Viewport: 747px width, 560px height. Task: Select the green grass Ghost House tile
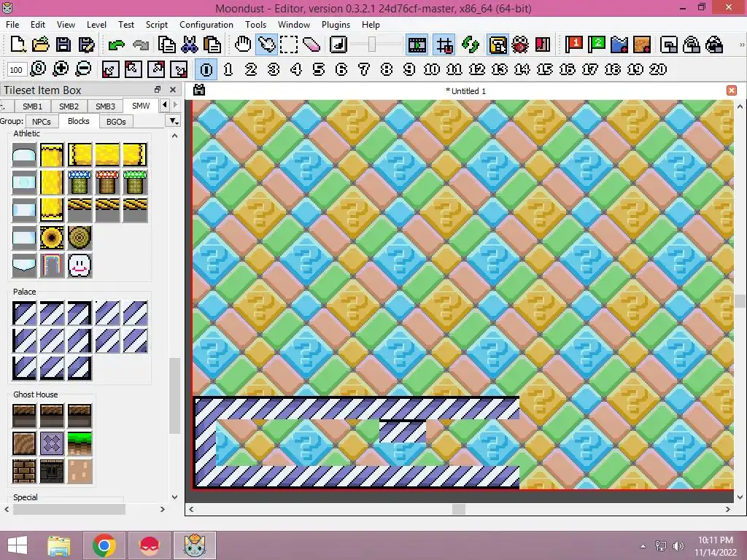coord(80,443)
